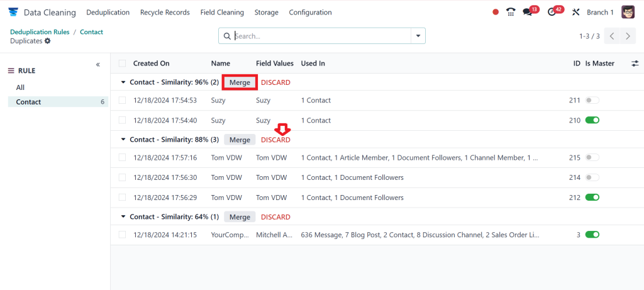Click timestamp 12/18/2024 17:54:53

(x=165, y=100)
